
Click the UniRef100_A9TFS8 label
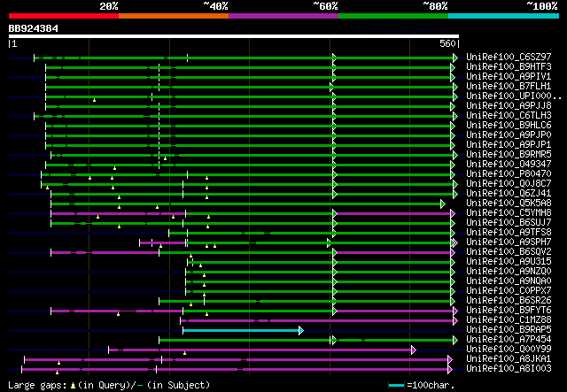tap(509, 233)
